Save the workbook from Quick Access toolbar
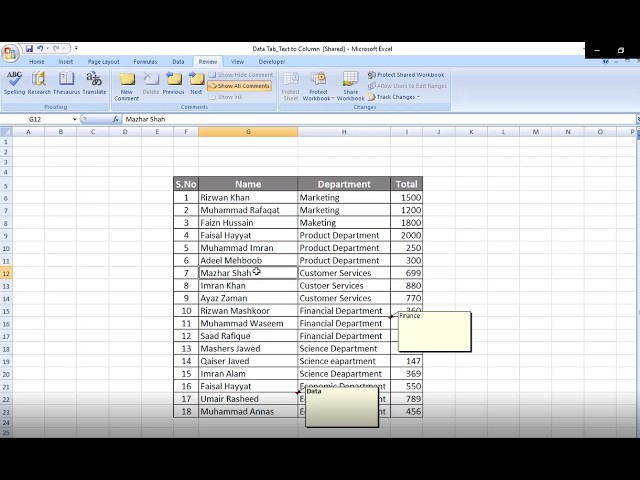The width and height of the screenshot is (640, 480). [29, 49]
